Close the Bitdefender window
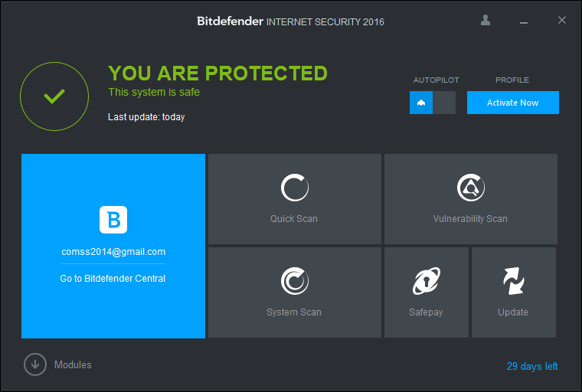The height and width of the screenshot is (392, 582). click(562, 20)
